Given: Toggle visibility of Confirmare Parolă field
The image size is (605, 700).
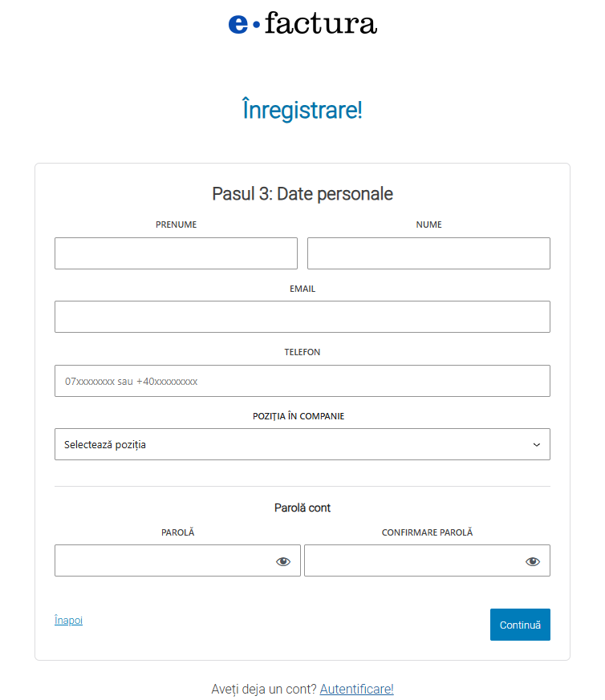Looking at the screenshot, I should coord(533,561).
